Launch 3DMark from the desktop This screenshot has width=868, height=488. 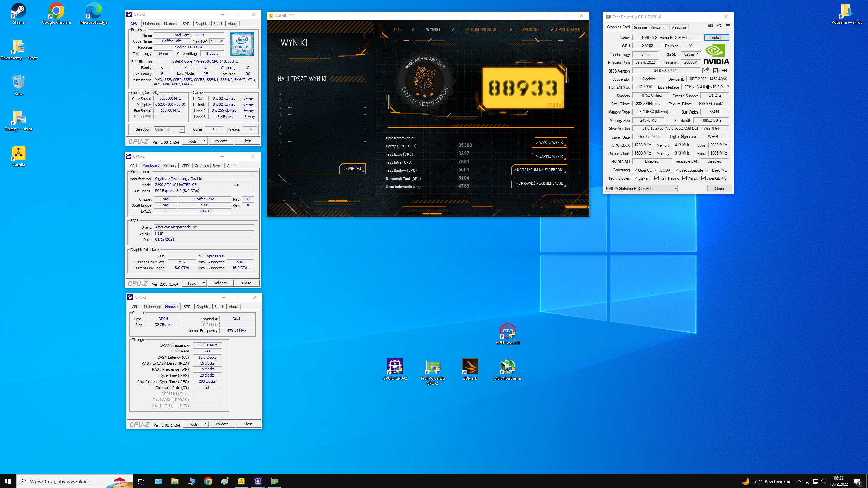[470, 370]
